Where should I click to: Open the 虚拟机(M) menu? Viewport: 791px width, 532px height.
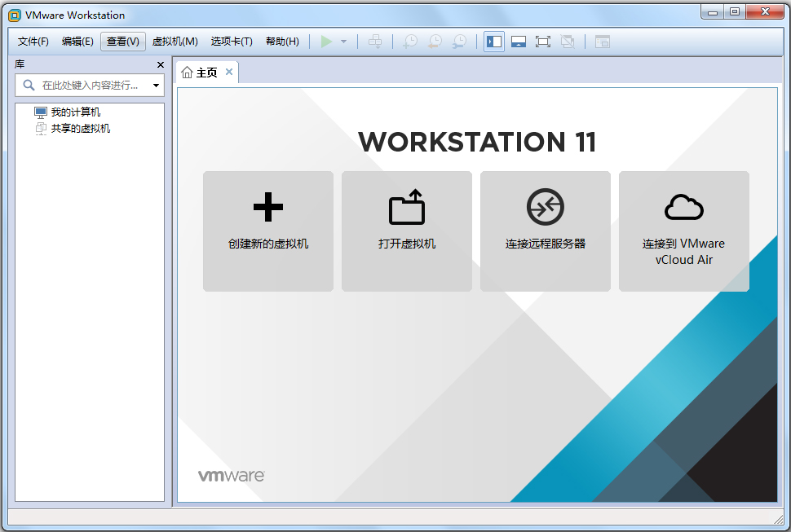click(x=175, y=42)
